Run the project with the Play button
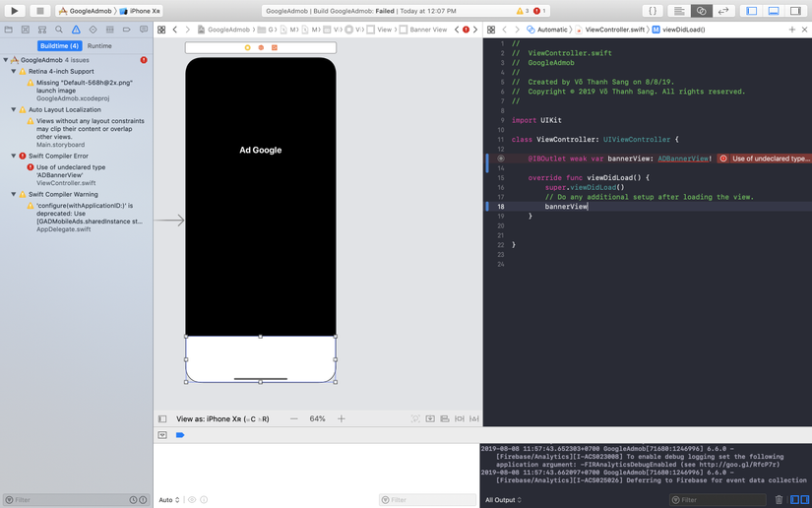Viewport: 812px width, 508px height. (x=14, y=11)
